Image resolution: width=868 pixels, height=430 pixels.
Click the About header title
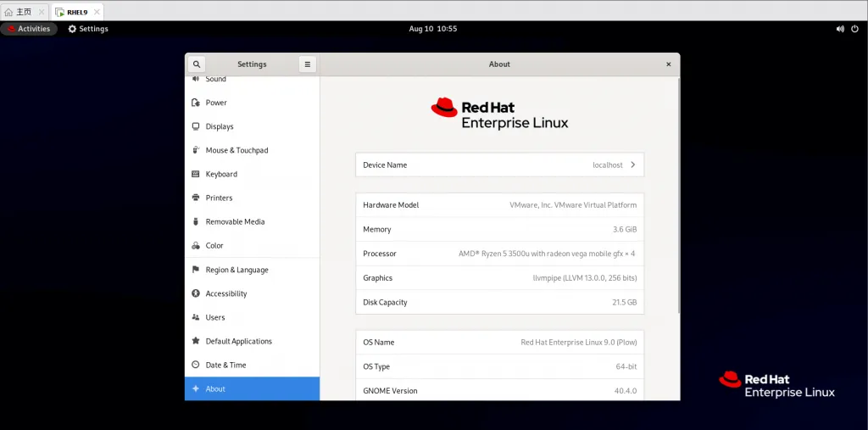click(499, 64)
